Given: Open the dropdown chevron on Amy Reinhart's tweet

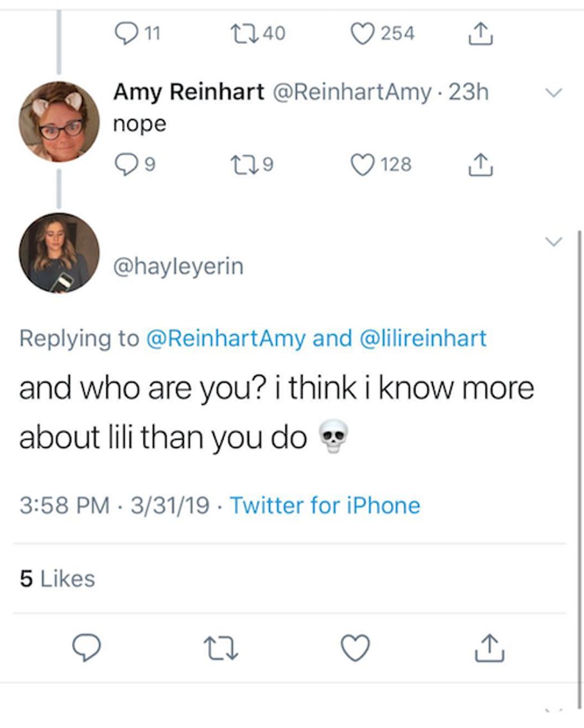Looking at the screenshot, I should 553,93.
